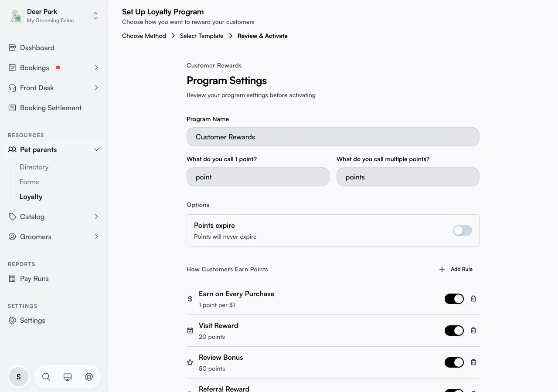Click the monitor display icon
This screenshot has height=392, width=558.
click(68, 377)
